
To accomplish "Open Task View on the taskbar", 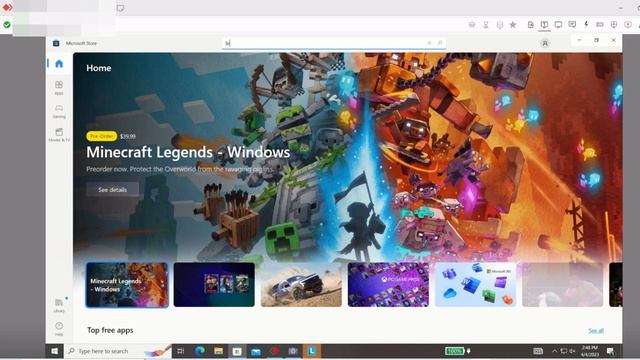I will tap(180, 351).
